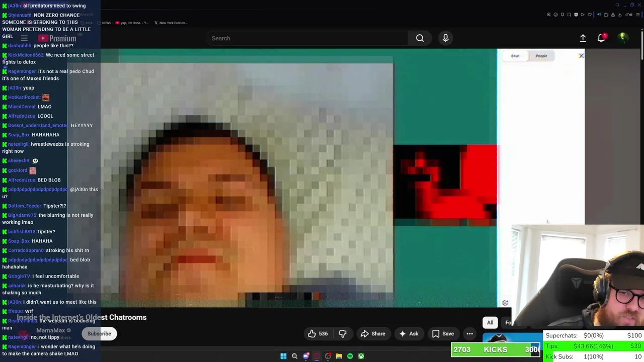
Task: Open Spotify from the taskbar
Action: click(x=350, y=356)
